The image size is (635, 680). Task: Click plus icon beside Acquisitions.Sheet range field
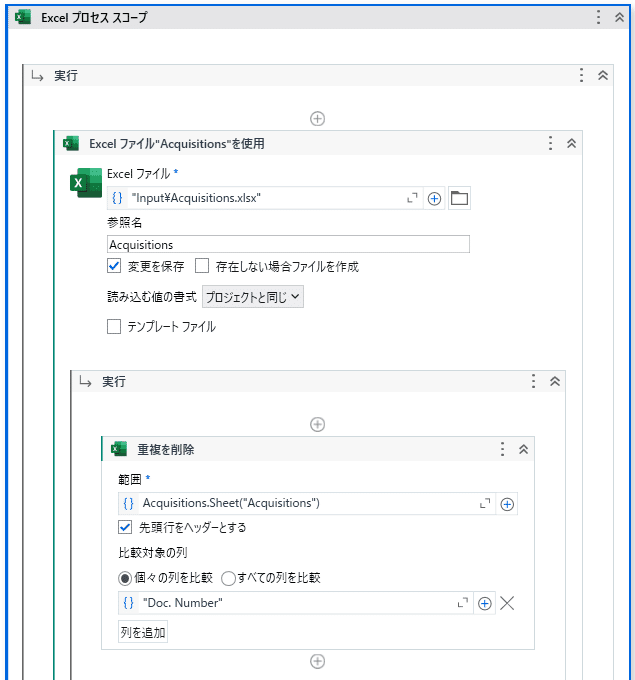tap(507, 504)
